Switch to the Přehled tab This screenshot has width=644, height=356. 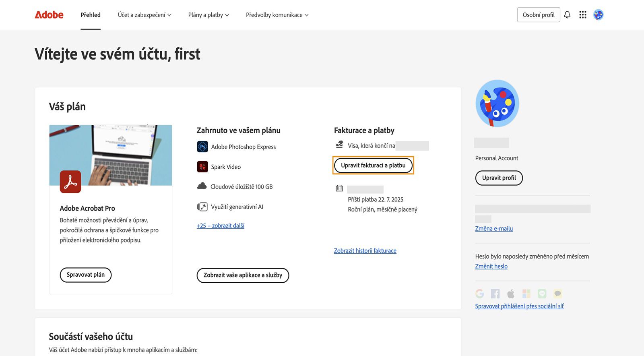(90, 15)
